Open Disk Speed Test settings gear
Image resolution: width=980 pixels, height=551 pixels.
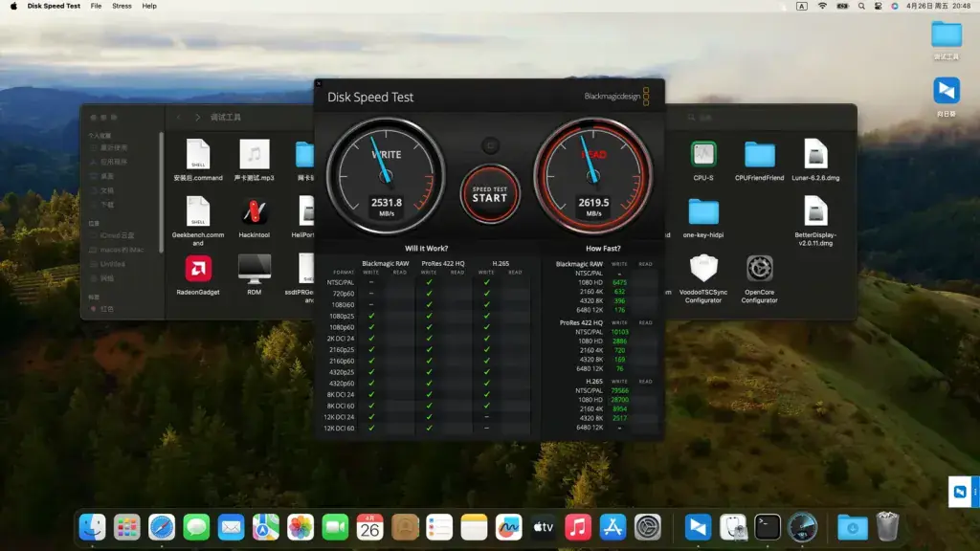coord(490,145)
